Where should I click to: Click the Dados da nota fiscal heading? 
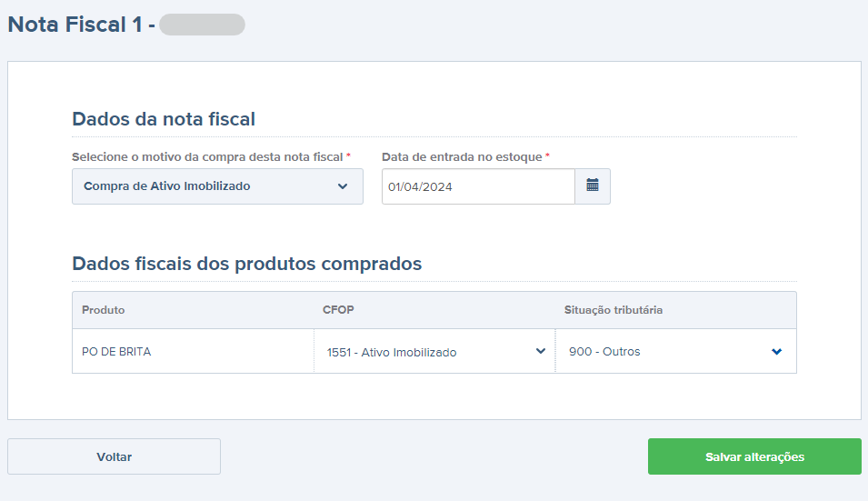pos(164,119)
